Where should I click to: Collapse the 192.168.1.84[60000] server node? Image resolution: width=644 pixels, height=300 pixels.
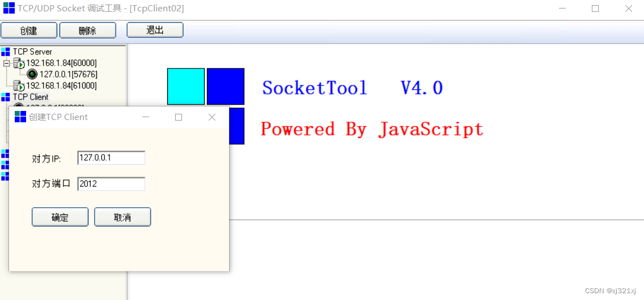click(7, 63)
